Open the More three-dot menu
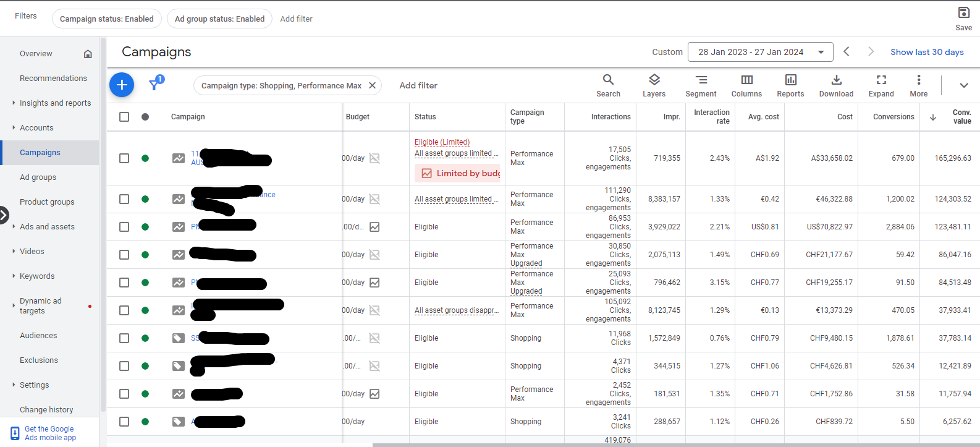This screenshot has width=980, height=447. [918, 85]
